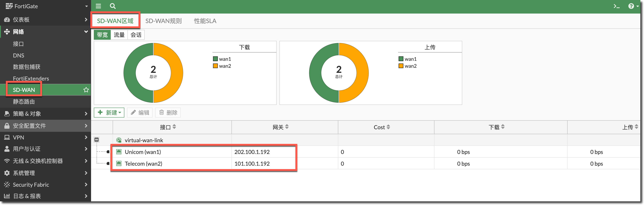Click the hamburger menu toggle icon

coord(98,6)
